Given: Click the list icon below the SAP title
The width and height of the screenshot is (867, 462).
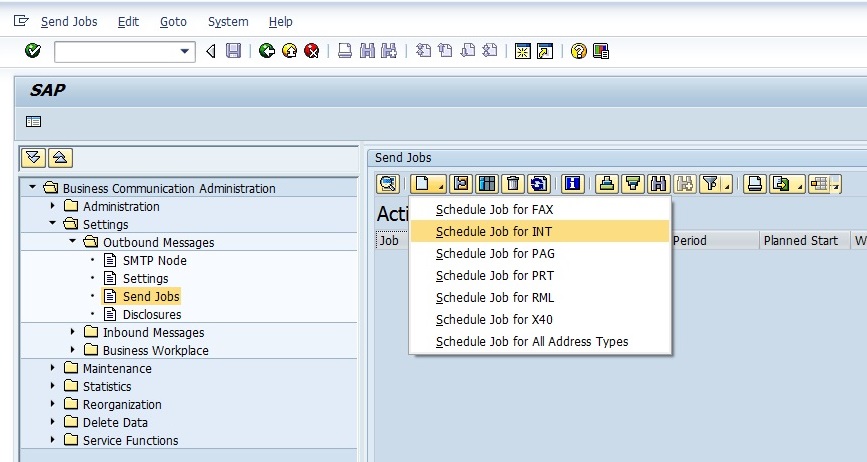Looking at the screenshot, I should click(x=33, y=122).
